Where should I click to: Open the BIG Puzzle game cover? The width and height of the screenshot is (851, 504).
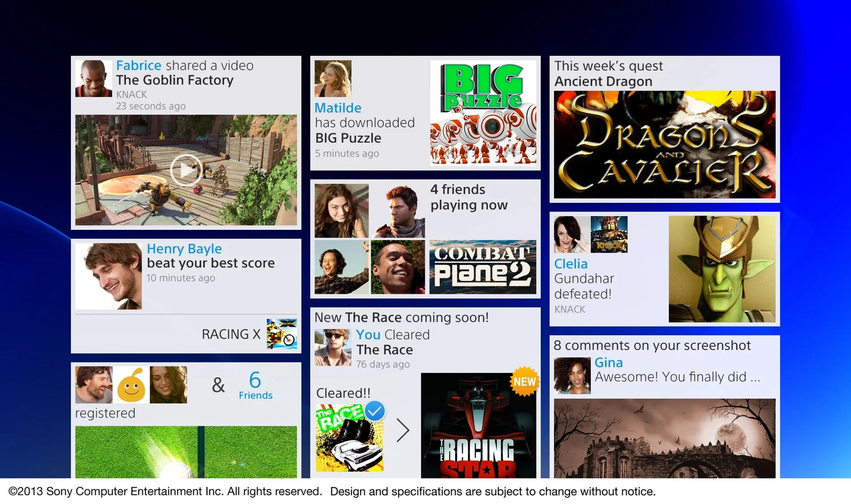pos(483,112)
